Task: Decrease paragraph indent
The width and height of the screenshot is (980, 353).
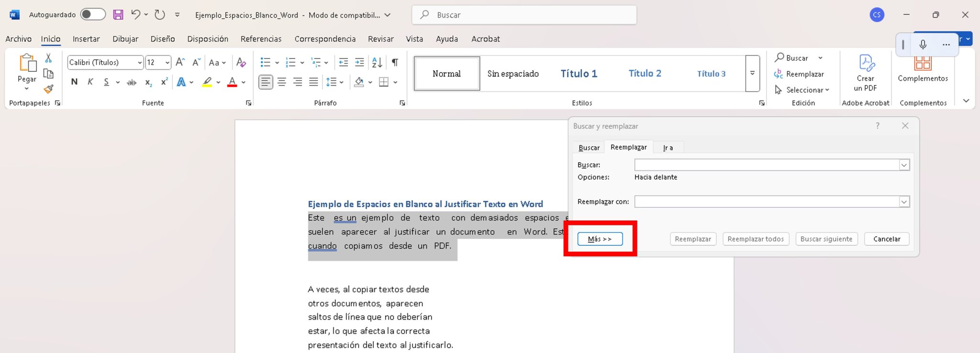Action: 343,62
